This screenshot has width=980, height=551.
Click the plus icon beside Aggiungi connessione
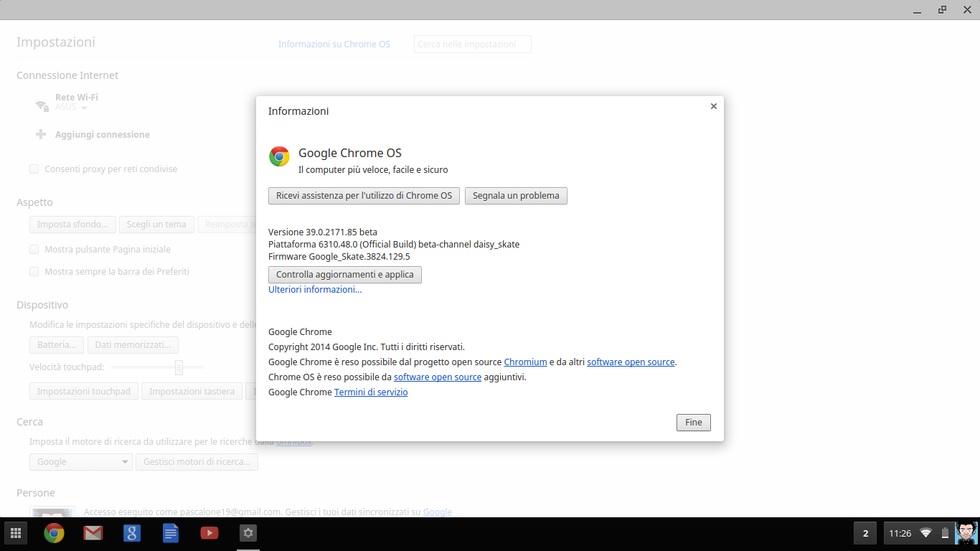point(41,134)
